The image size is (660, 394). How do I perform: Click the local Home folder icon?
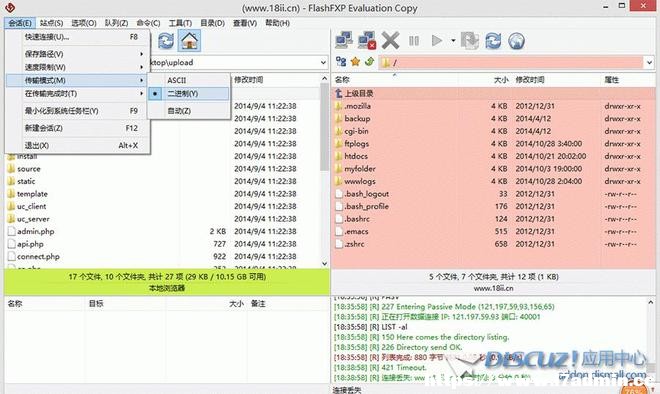tap(189, 41)
